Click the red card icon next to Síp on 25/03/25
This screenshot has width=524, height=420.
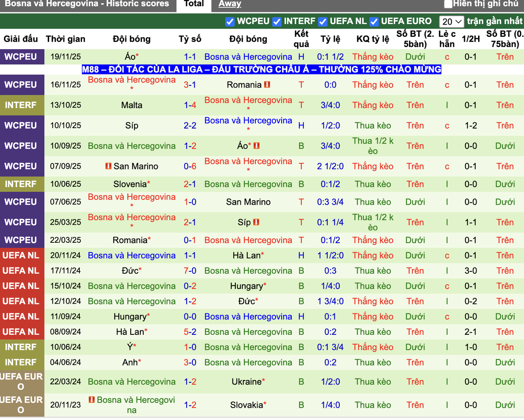(256, 222)
